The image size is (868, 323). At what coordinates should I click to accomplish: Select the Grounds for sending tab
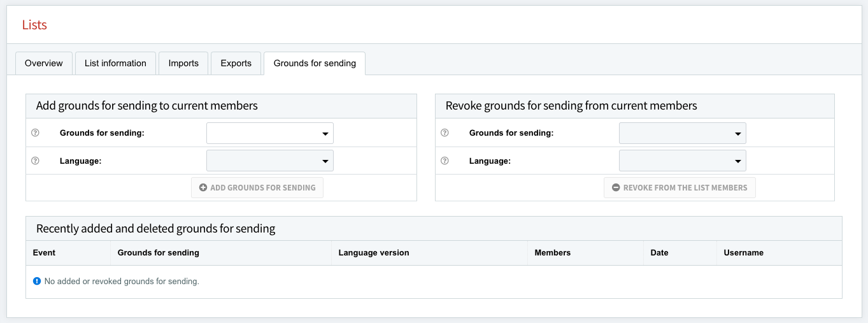coord(315,63)
